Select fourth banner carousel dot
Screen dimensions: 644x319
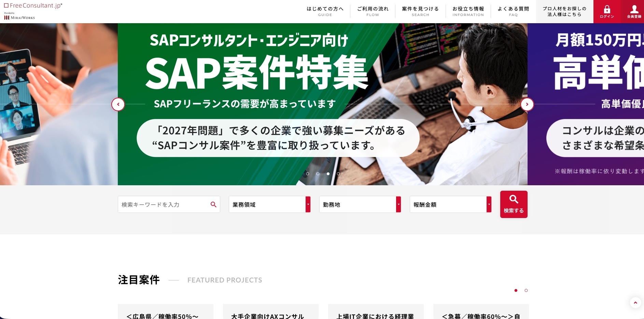point(338,174)
